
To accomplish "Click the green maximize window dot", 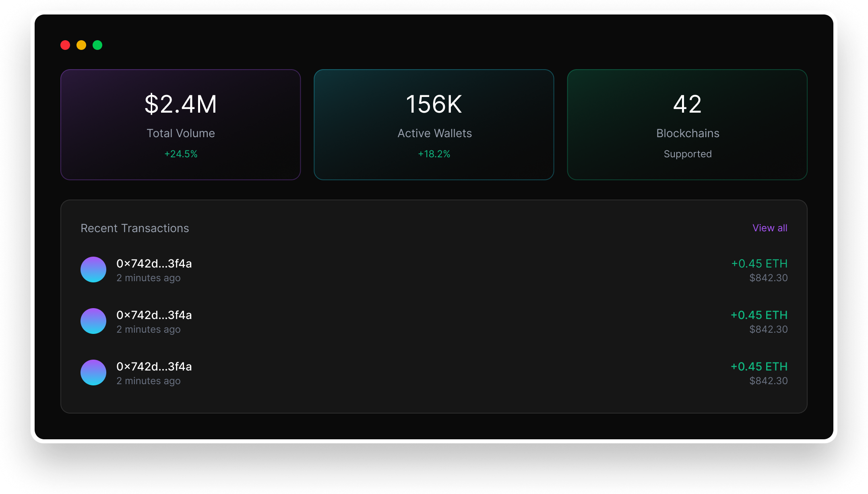I will [x=97, y=45].
